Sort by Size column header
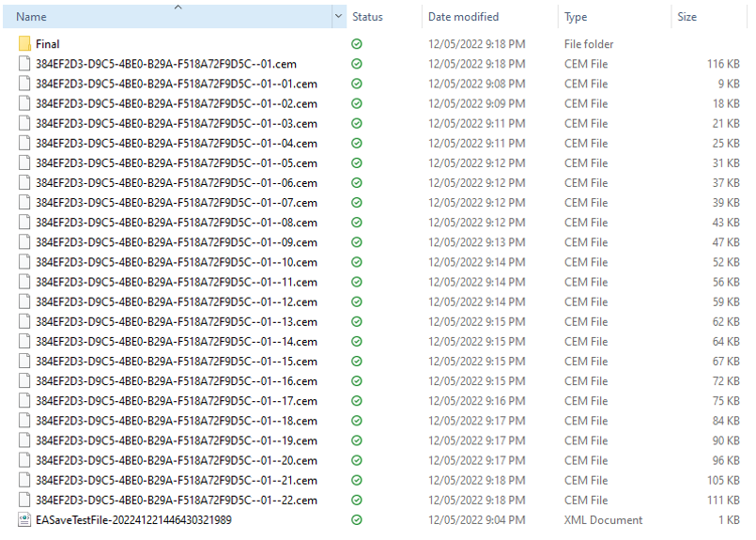 (x=687, y=17)
